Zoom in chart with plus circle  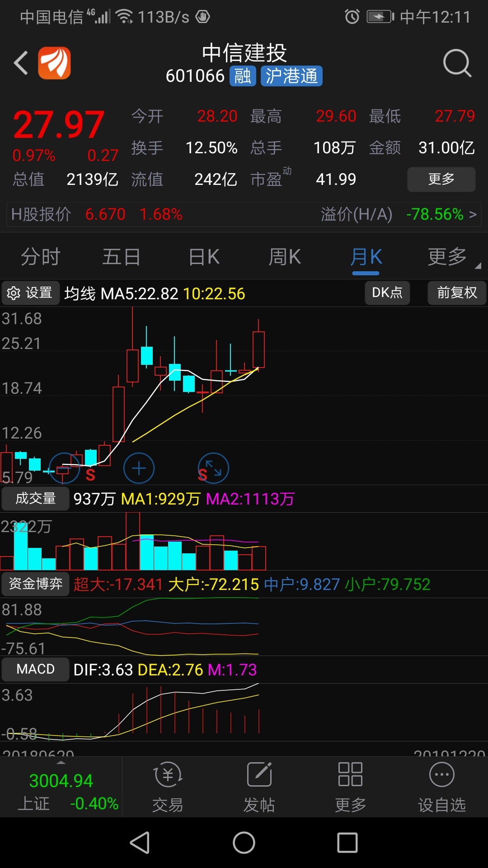pos(139,468)
